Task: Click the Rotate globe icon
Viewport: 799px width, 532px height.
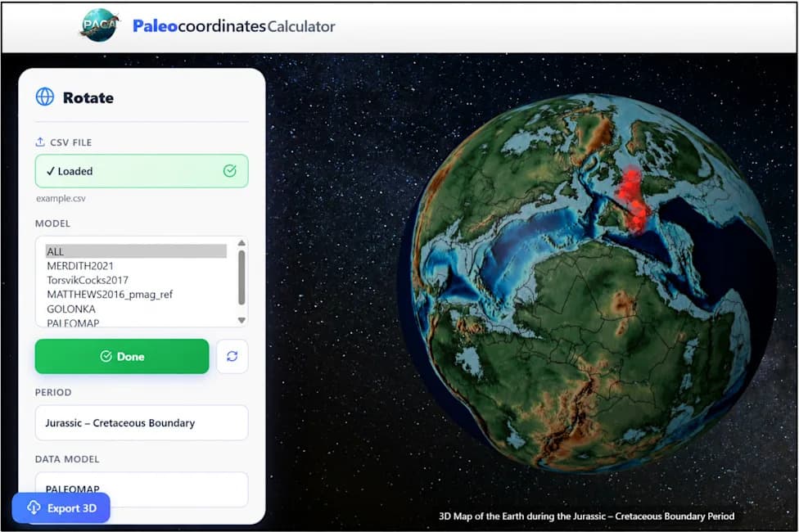Action: [x=45, y=97]
